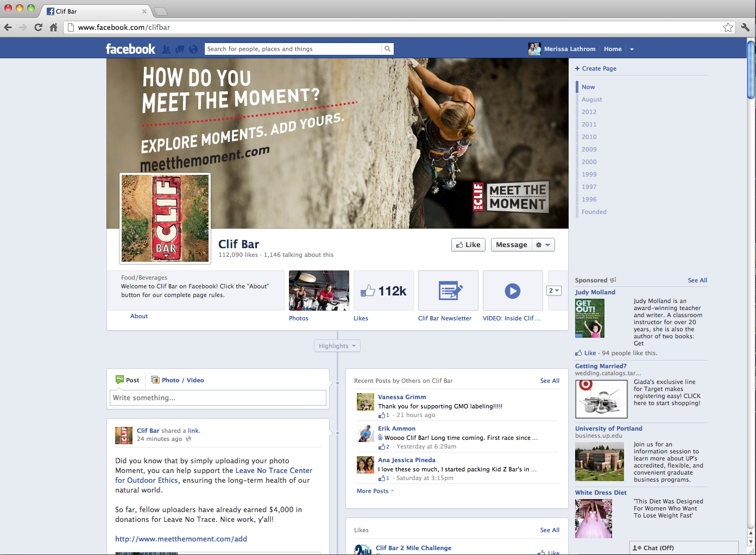
Task: Click Write something text box
Action: (x=218, y=398)
